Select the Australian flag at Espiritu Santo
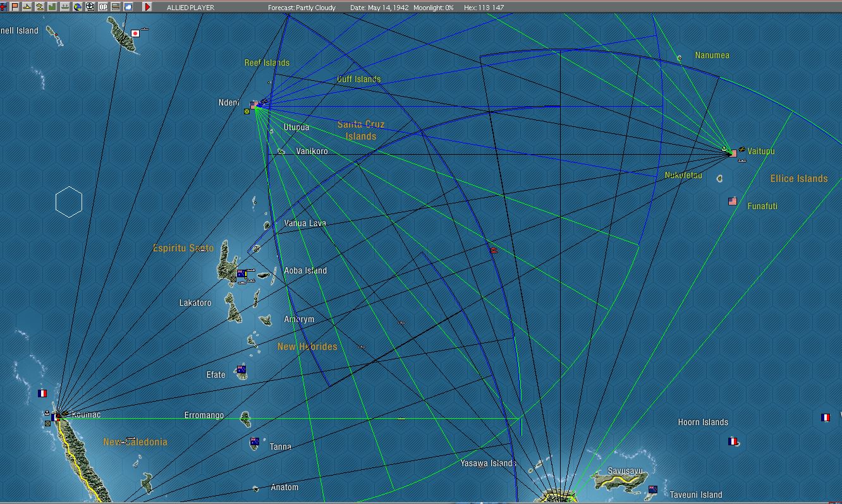This screenshot has height=504, width=842. tap(241, 273)
